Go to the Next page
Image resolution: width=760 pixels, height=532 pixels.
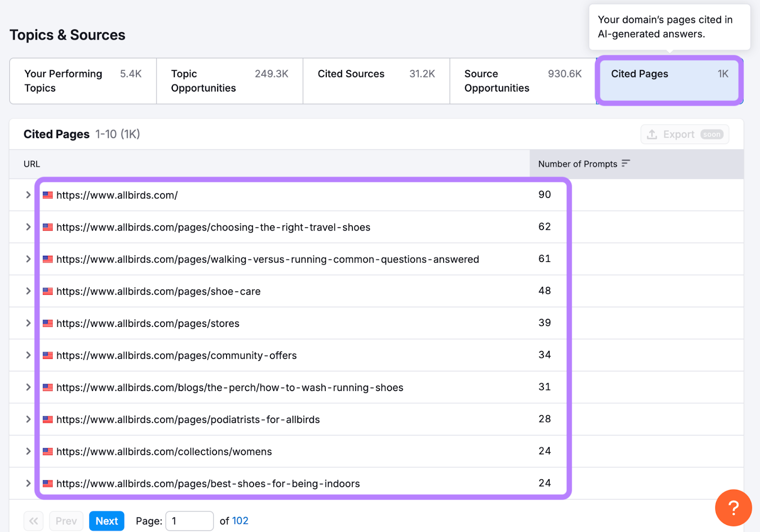[x=107, y=521]
